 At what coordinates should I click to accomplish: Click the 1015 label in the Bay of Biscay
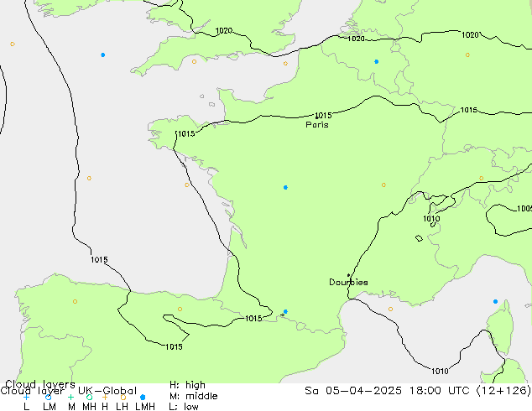[99, 260]
